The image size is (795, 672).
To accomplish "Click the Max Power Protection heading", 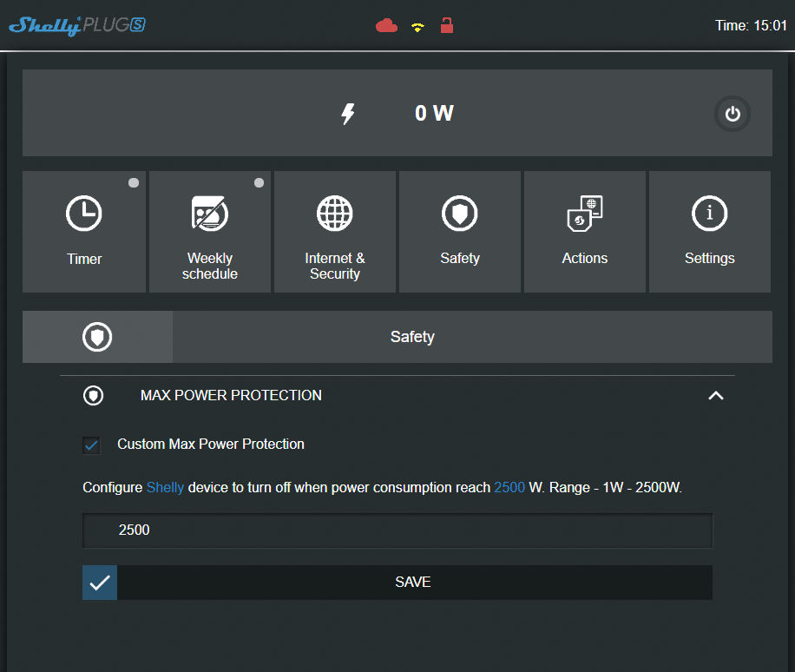I will click(x=231, y=396).
